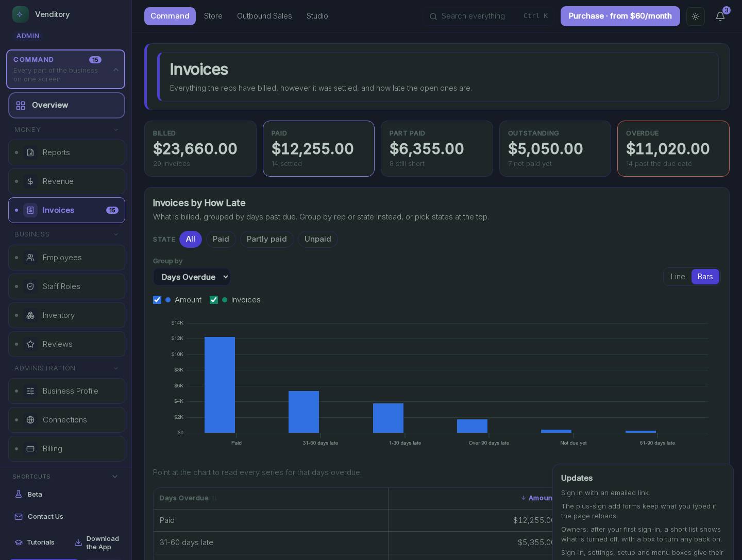Select the Outstanding summary card
Viewport: 742px width, 560px height.
[x=555, y=148]
